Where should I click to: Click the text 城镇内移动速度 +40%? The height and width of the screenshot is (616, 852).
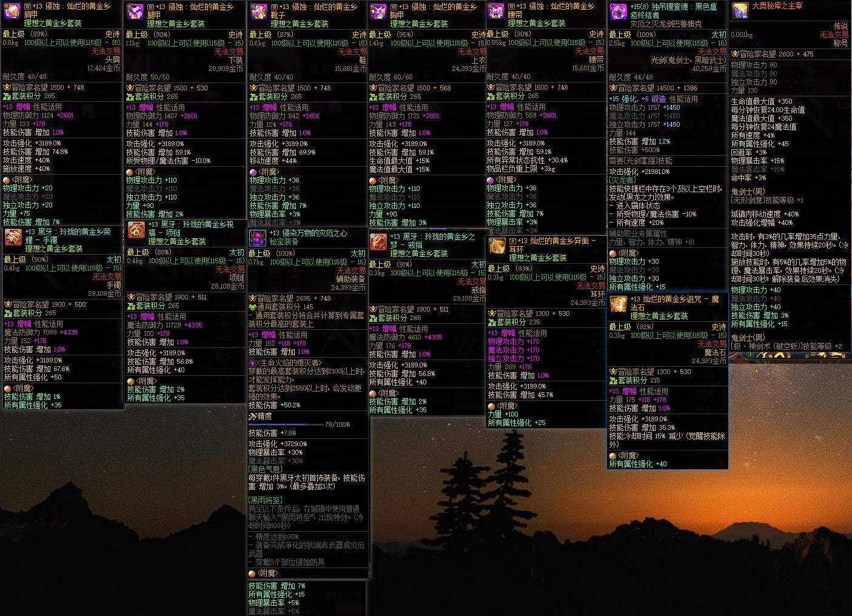[765, 214]
